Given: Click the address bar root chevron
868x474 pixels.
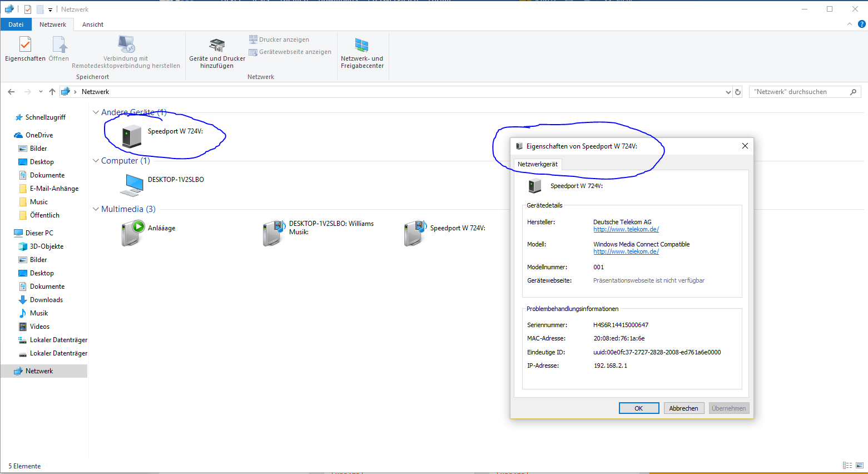Looking at the screenshot, I should click(x=75, y=92).
